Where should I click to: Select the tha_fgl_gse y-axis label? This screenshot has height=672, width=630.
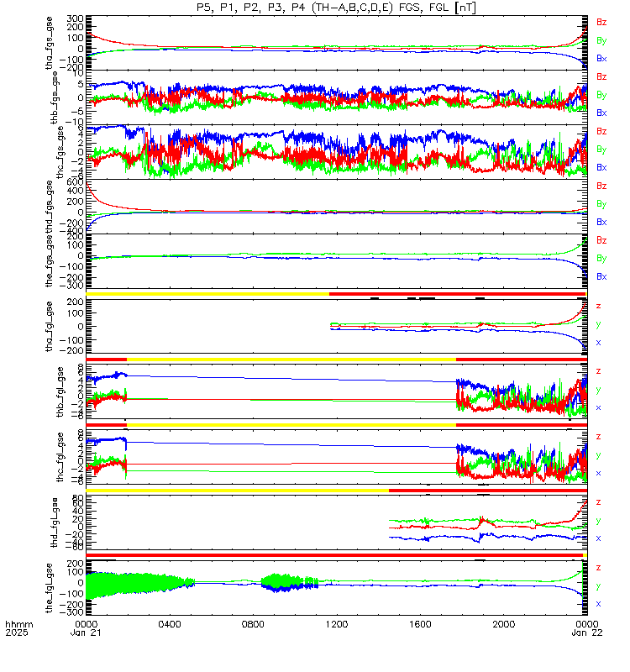[x=50, y=327]
